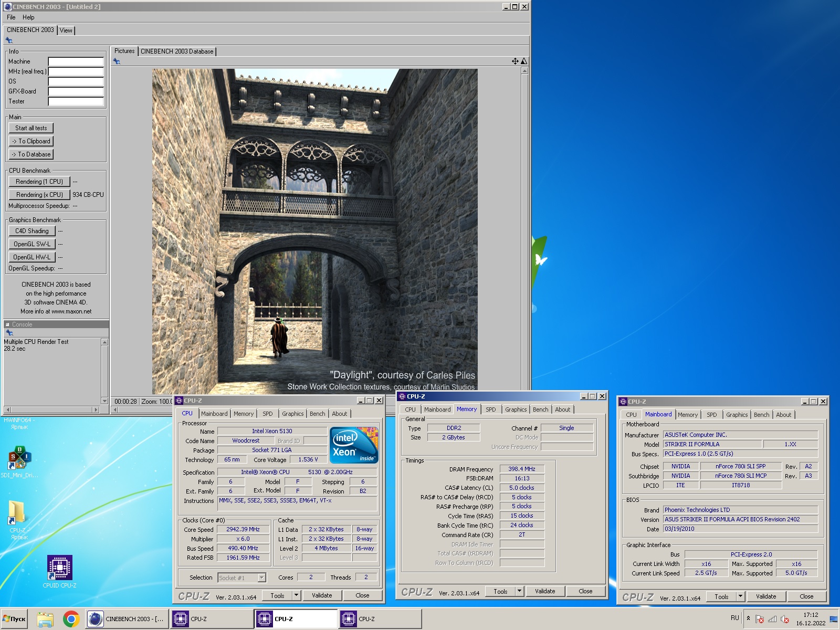Click the Close button in the middle CPU-Z window
840x630 pixels.
585,591
